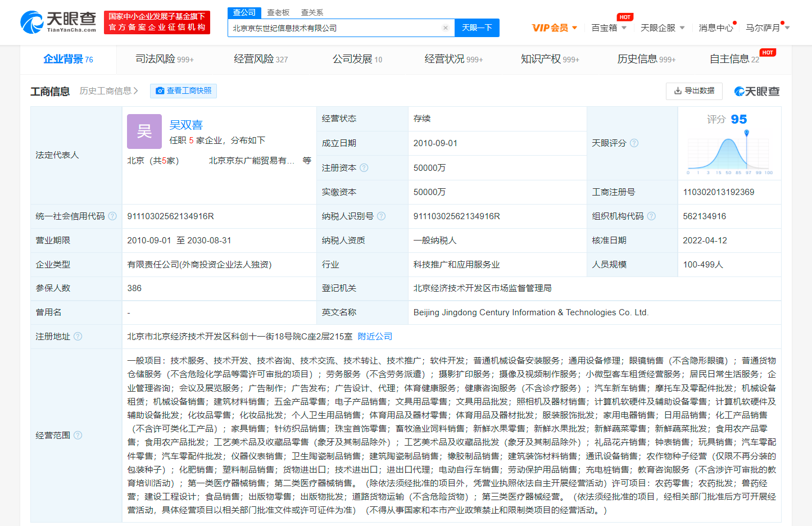Screen dimensions: 812x526
Task: Open the 消息中心 message center
Action: click(x=716, y=28)
